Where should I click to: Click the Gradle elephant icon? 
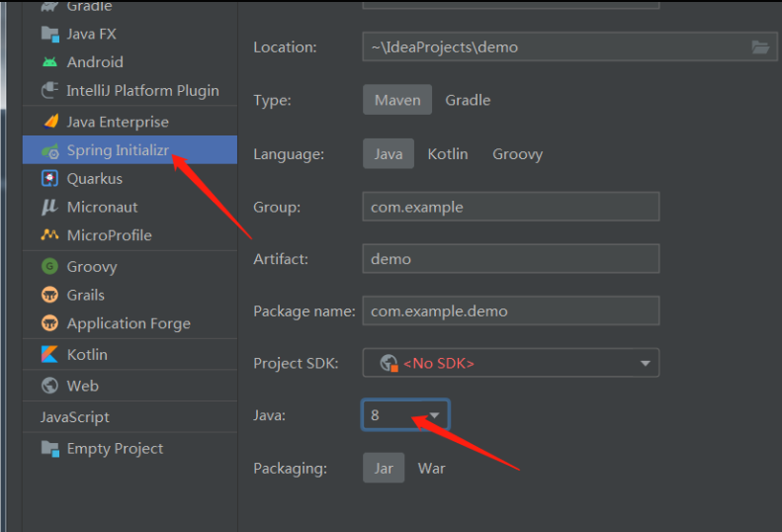pos(49,6)
